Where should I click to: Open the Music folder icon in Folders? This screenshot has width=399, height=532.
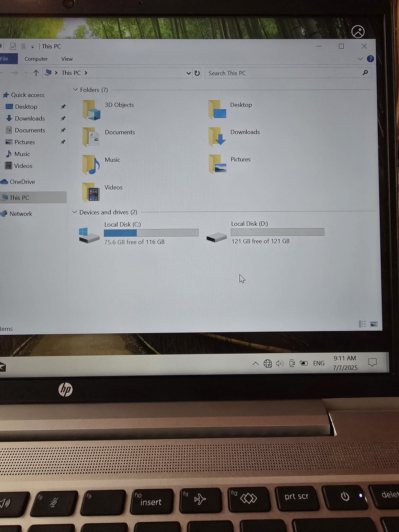point(91,165)
